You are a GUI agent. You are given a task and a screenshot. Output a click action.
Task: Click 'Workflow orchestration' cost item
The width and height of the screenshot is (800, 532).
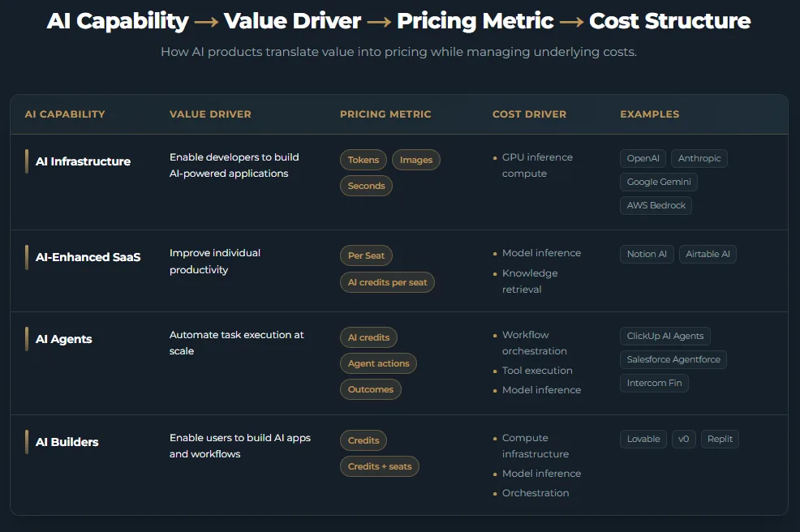(x=534, y=343)
